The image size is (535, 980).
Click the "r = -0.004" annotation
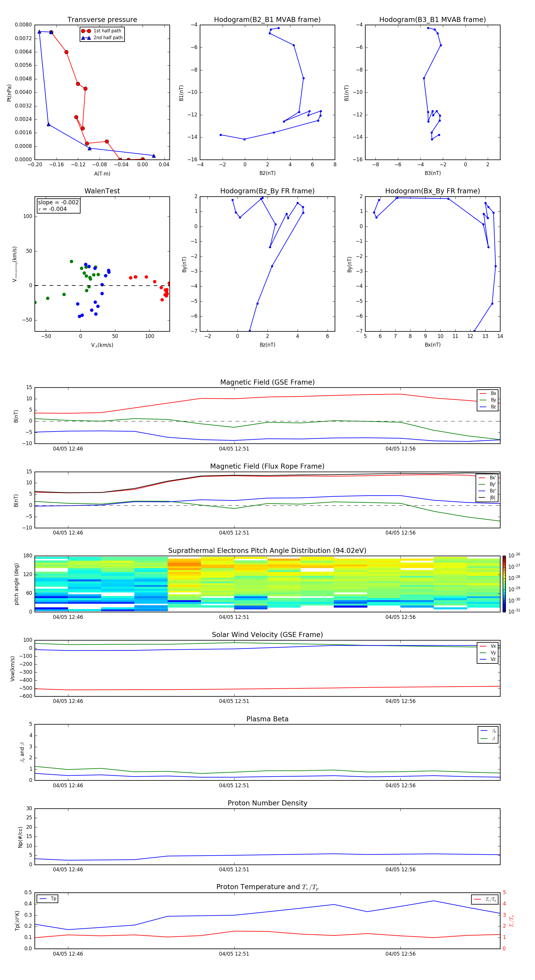point(53,209)
